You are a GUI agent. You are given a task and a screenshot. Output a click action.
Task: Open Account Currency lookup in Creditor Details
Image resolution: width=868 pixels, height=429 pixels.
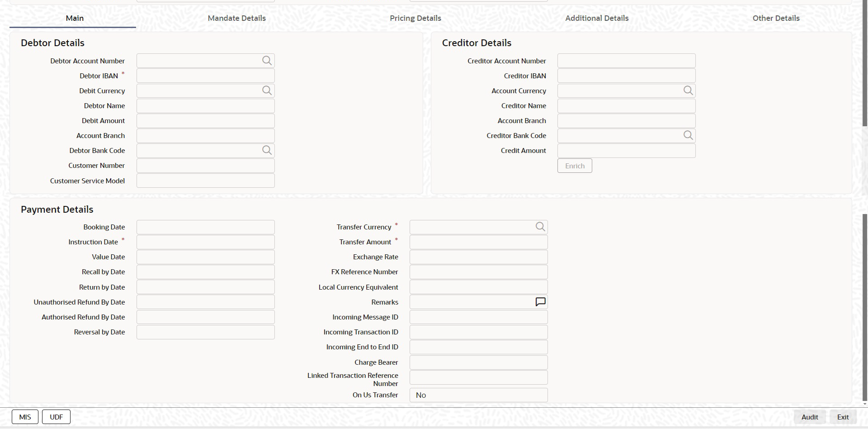(x=688, y=91)
